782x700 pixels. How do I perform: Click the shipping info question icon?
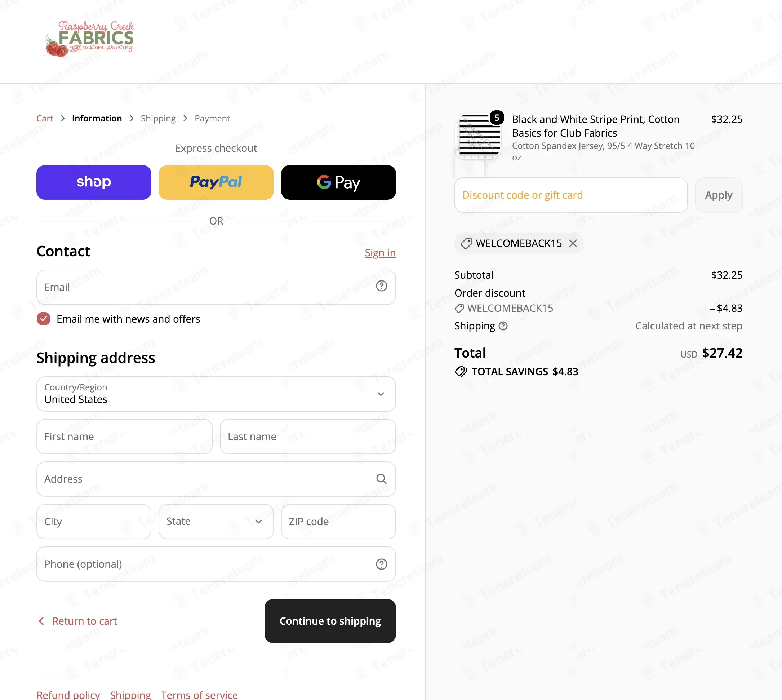[x=503, y=326]
